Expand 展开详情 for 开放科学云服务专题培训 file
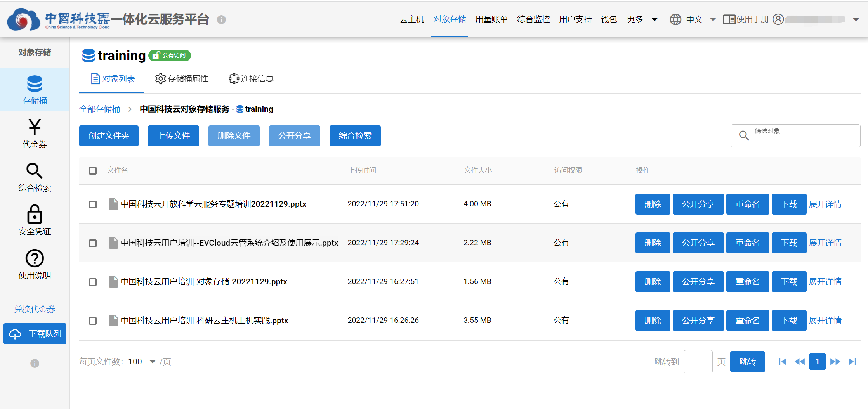The image size is (868, 409). pos(825,204)
